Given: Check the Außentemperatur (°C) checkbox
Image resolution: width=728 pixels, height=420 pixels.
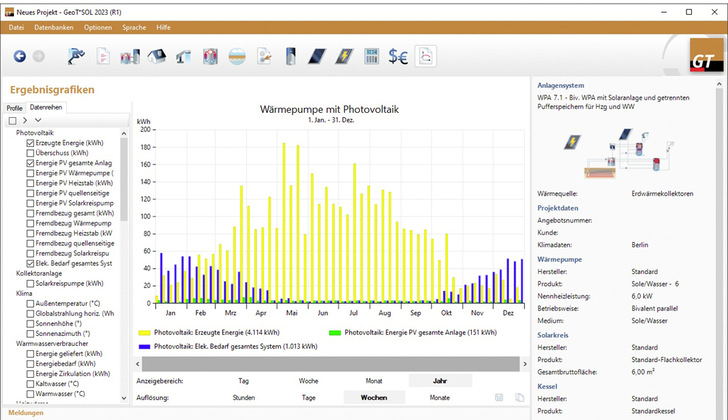Looking at the screenshot, I should 30,304.
